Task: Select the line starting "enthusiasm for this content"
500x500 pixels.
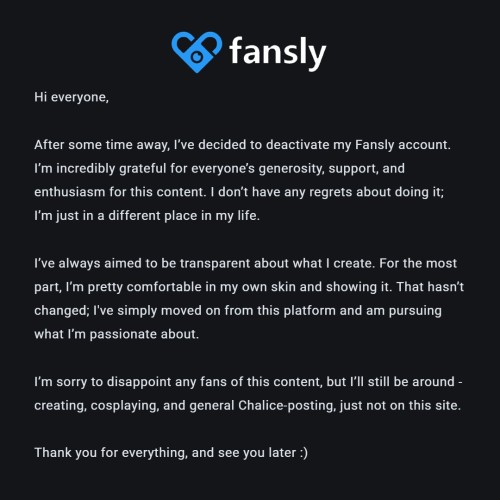Action: 239,192
